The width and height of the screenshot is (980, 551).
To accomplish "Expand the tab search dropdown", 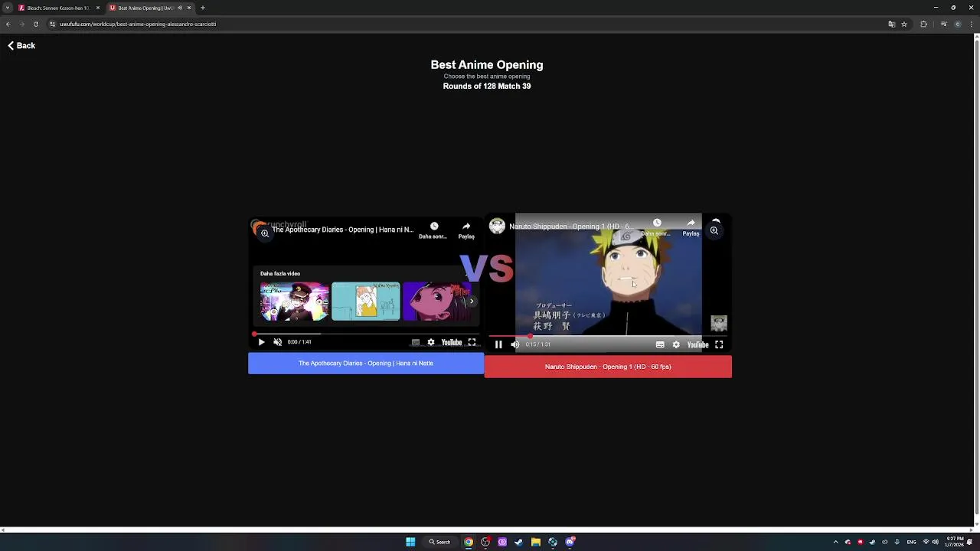I will (x=7, y=8).
